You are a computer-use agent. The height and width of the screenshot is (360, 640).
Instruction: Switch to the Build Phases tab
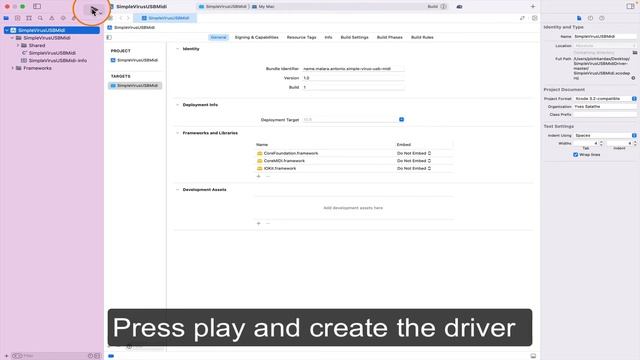coord(389,37)
